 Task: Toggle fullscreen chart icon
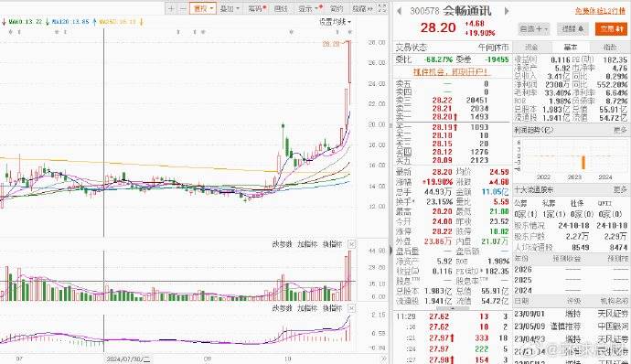(382, 8)
